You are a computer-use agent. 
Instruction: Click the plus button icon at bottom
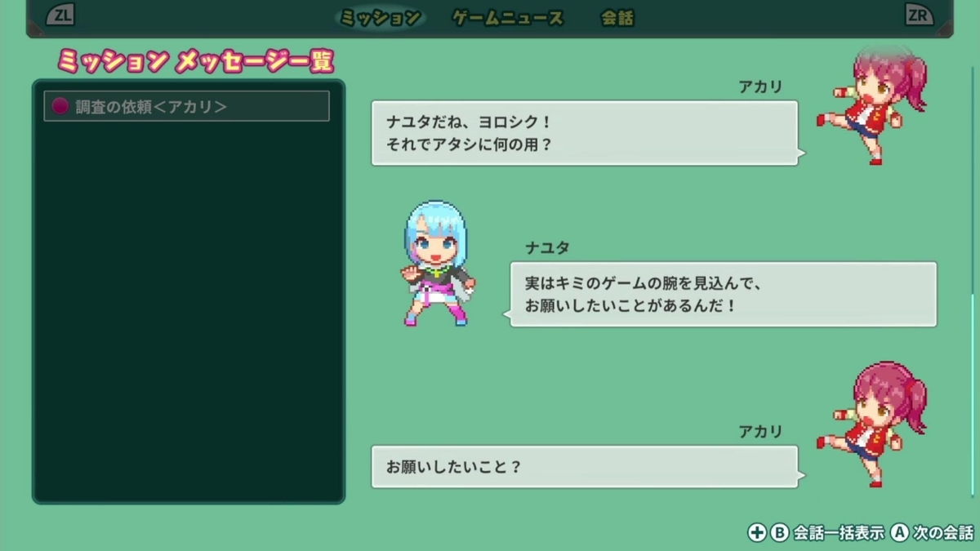click(x=757, y=532)
